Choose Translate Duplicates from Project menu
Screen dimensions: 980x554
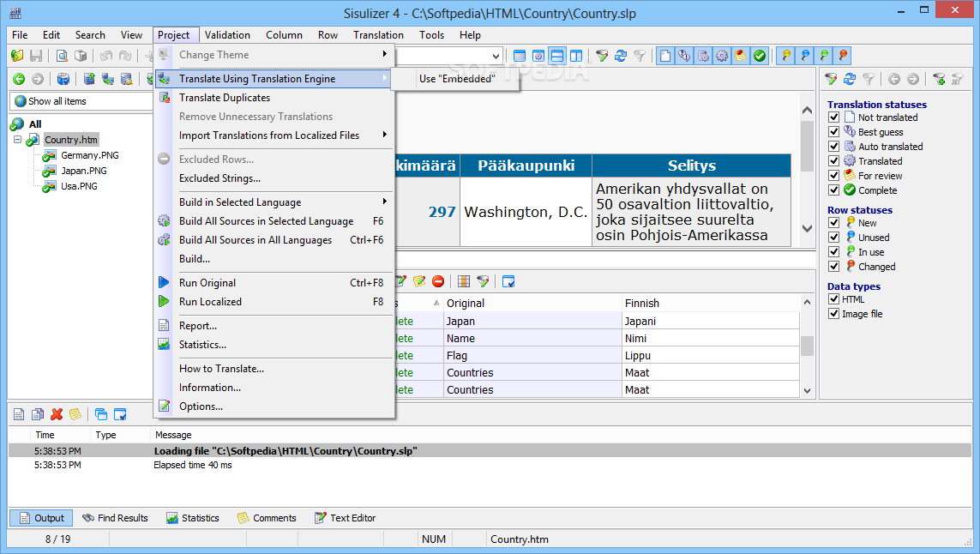274,98
